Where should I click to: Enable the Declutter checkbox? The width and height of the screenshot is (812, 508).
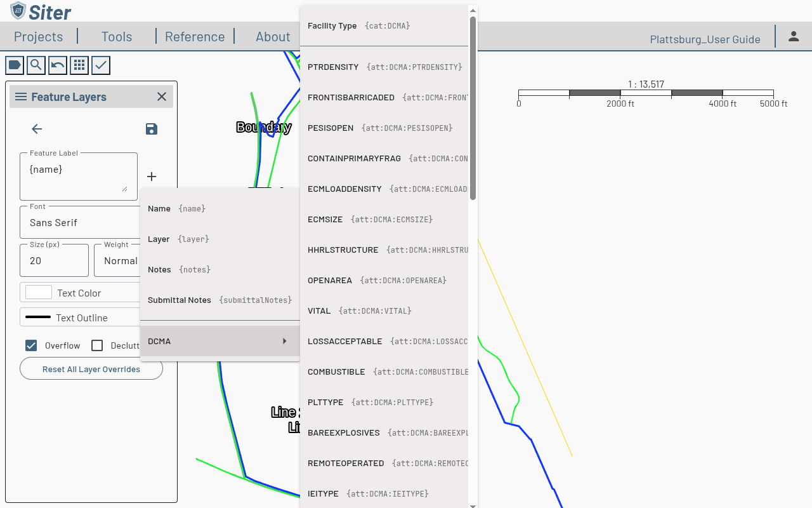(97, 345)
